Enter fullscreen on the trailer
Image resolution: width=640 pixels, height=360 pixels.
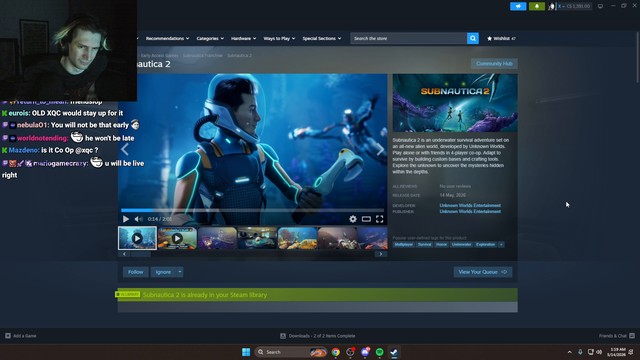(x=380, y=219)
